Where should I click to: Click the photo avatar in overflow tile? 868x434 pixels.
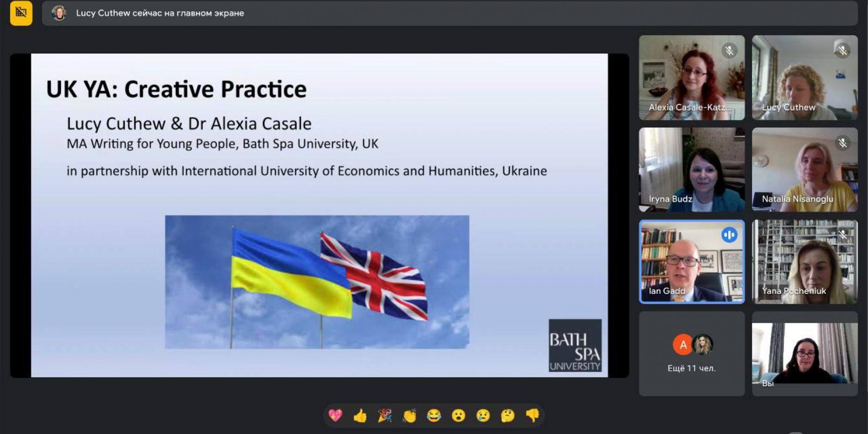(x=703, y=345)
